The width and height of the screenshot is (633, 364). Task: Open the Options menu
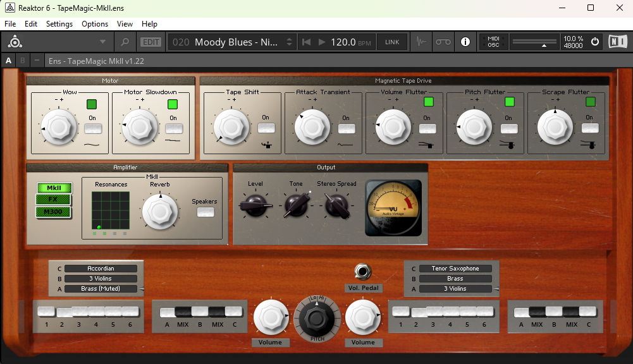coord(95,24)
